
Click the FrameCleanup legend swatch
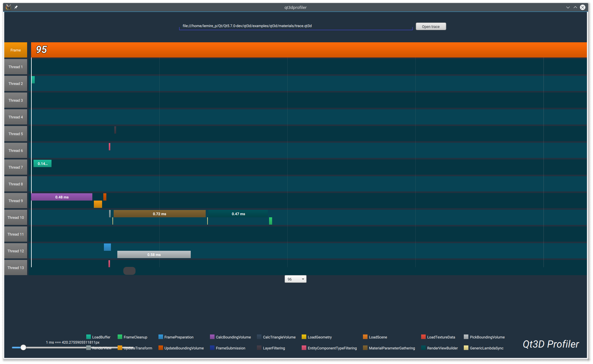(120, 337)
